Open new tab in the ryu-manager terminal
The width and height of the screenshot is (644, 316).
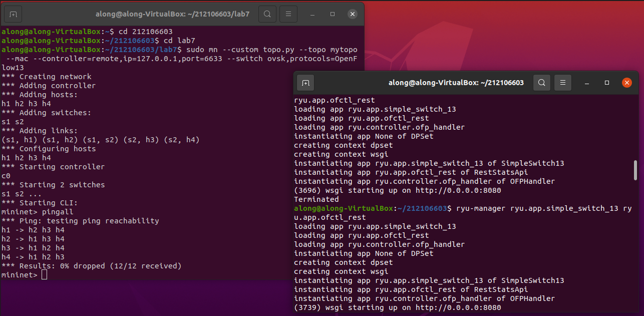click(305, 83)
